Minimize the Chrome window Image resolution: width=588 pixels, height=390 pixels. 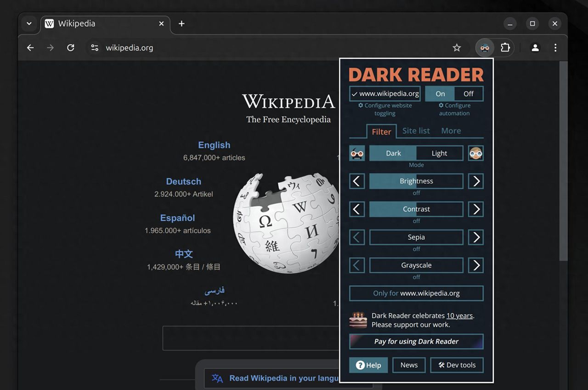tap(510, 23)
